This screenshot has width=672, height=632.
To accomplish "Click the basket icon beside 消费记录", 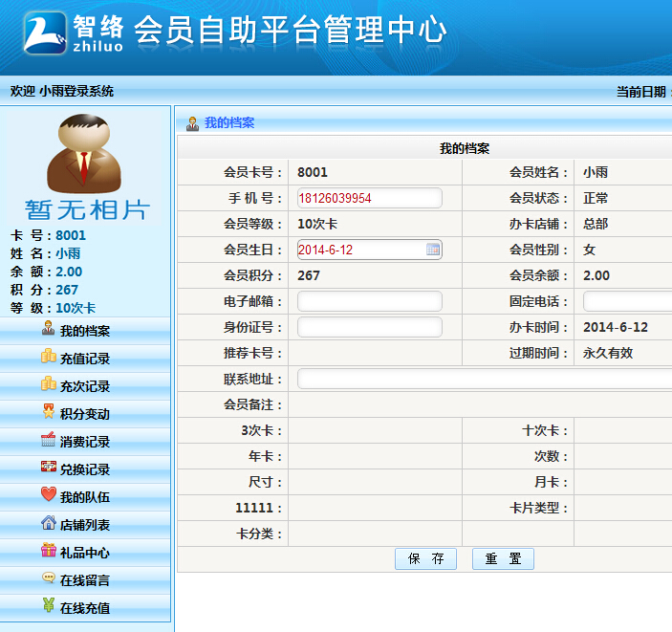I will 49,440.
